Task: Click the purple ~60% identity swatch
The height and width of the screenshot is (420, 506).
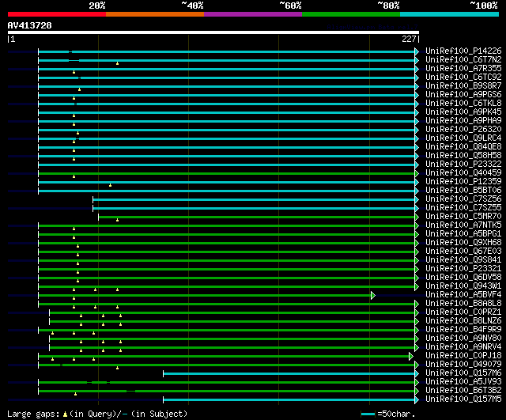Action: (x=253, y=14)
